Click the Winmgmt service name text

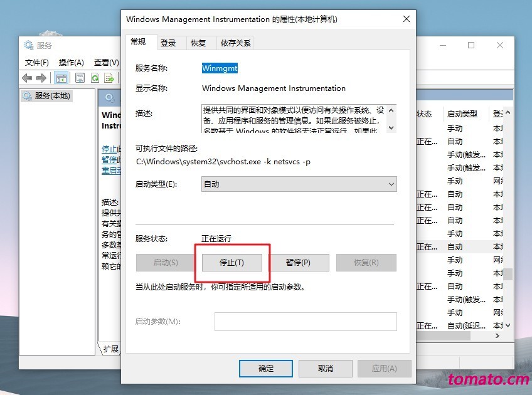[220, 68]
